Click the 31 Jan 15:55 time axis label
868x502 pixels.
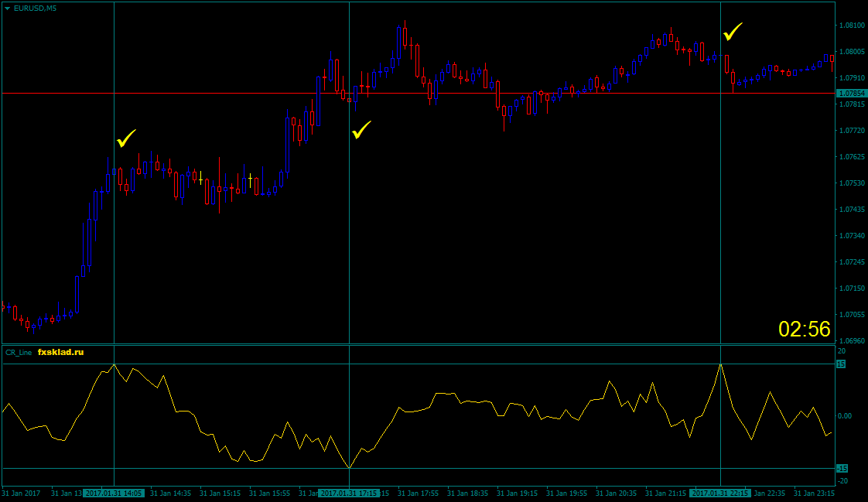269,493
